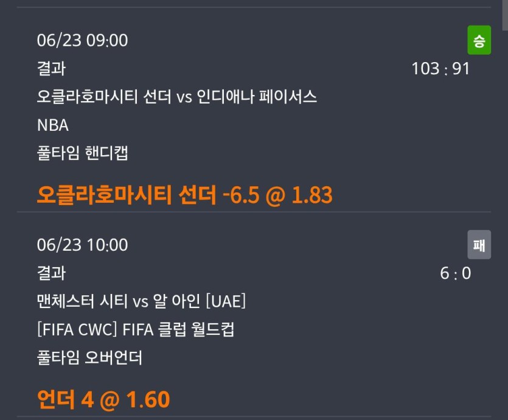Click the [FIFA CWC] tag text
Viewport: 508px width, 420px height.
click(77, 329)
